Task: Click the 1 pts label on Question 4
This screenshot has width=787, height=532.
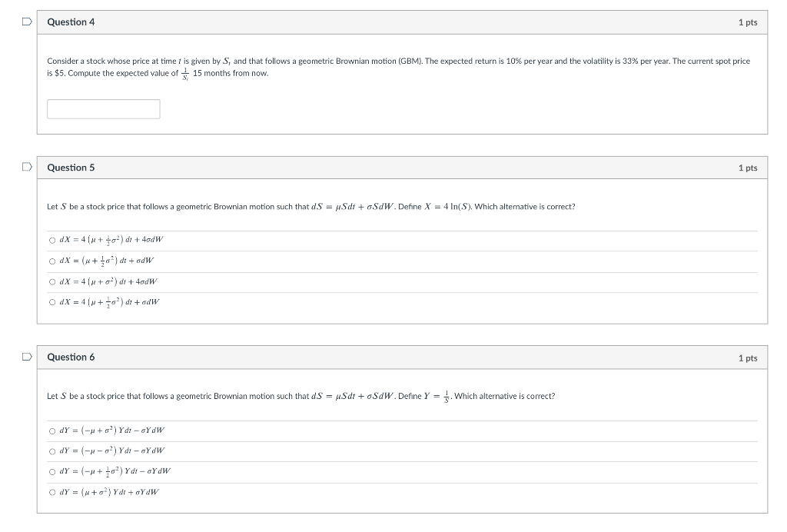Action: pyautogui.click(x=748, y=22)
